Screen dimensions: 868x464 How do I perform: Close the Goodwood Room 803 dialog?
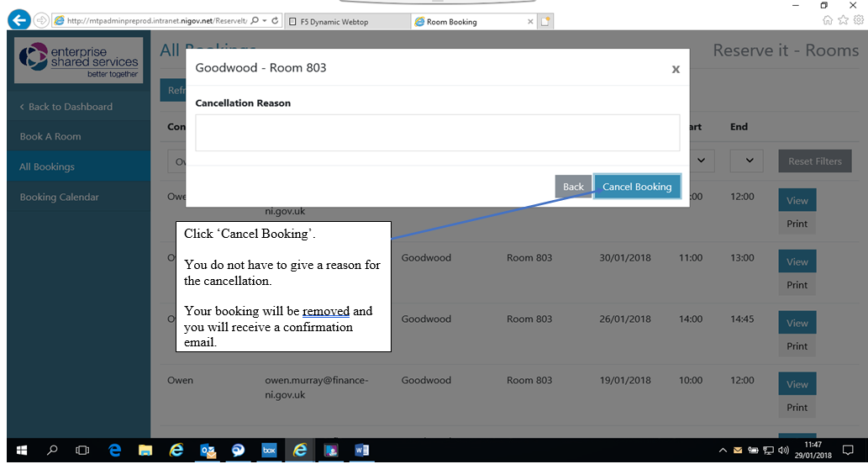pyautogui.click(x=676, y=70)
